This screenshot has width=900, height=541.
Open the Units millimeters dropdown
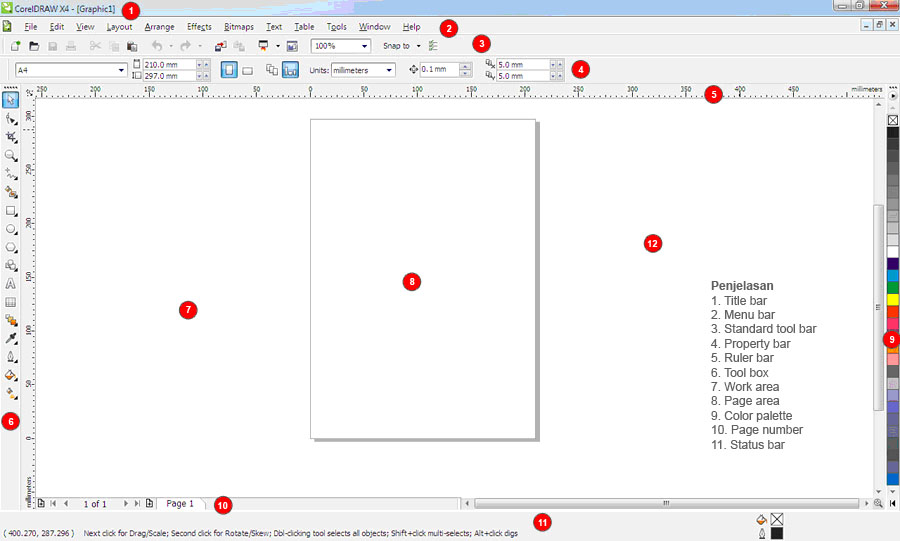click(x=389, y=70)
